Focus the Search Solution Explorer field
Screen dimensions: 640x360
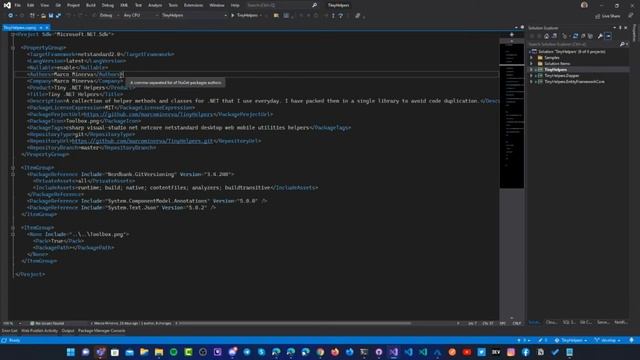click(x=573, y=44)
